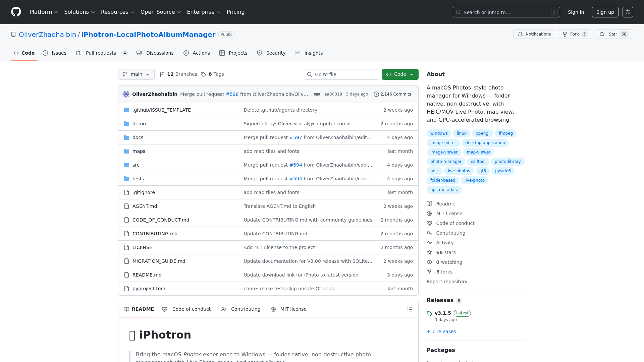Open the + 7 releases link
This screenshot has width=644, height=362.
(x=441, y=331)
